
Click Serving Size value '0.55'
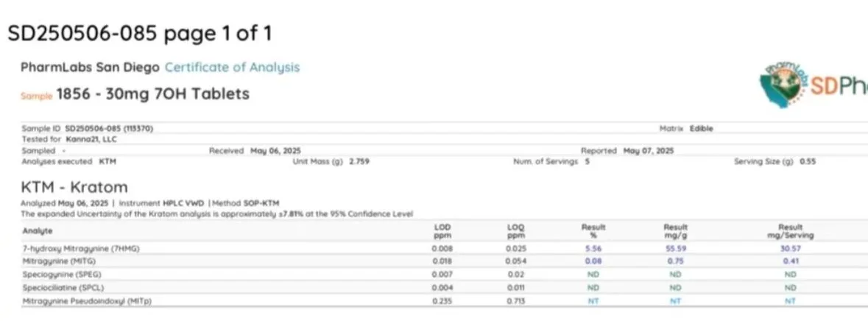point(808,162)
